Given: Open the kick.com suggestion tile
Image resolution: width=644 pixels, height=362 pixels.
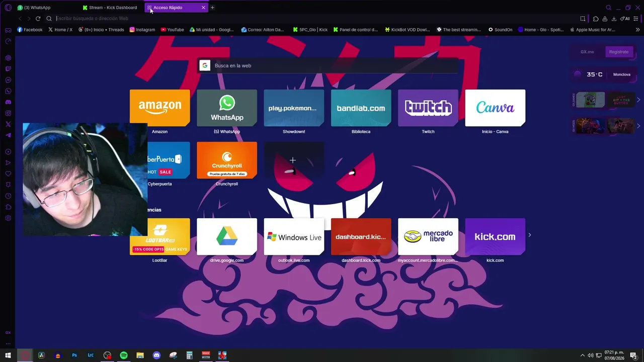Looking at the screenshot, I should (495, 236).
